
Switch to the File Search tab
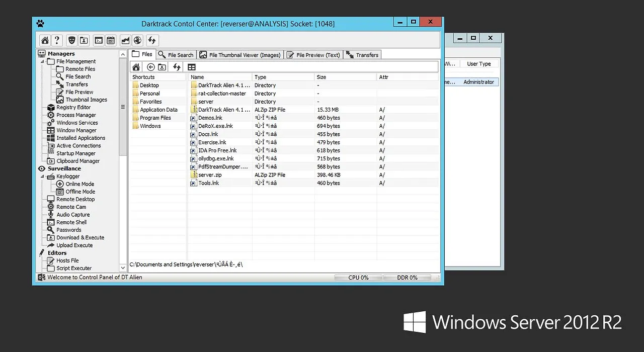click(x=176, y=55)
